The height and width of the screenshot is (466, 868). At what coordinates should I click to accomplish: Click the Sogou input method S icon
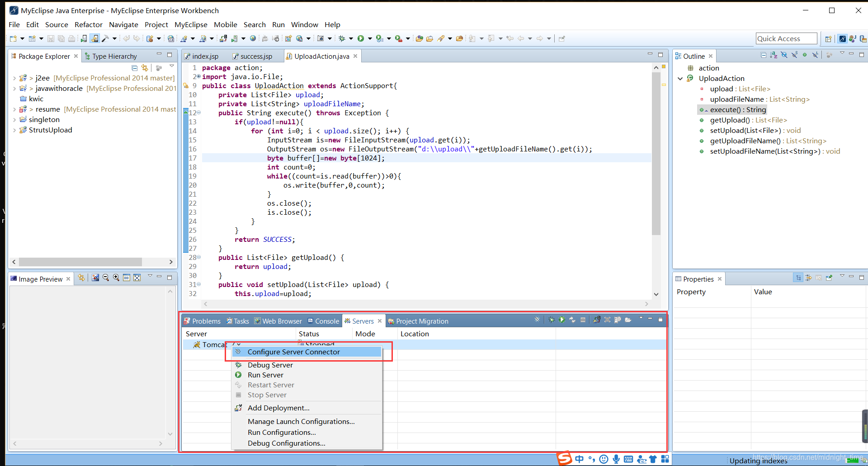click(x=564, y=458)
